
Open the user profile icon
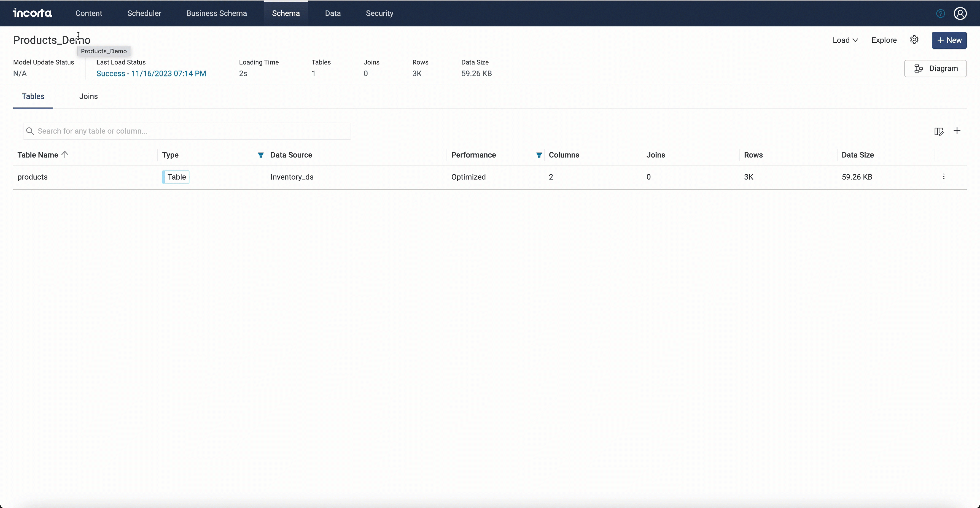click(960, 14)
